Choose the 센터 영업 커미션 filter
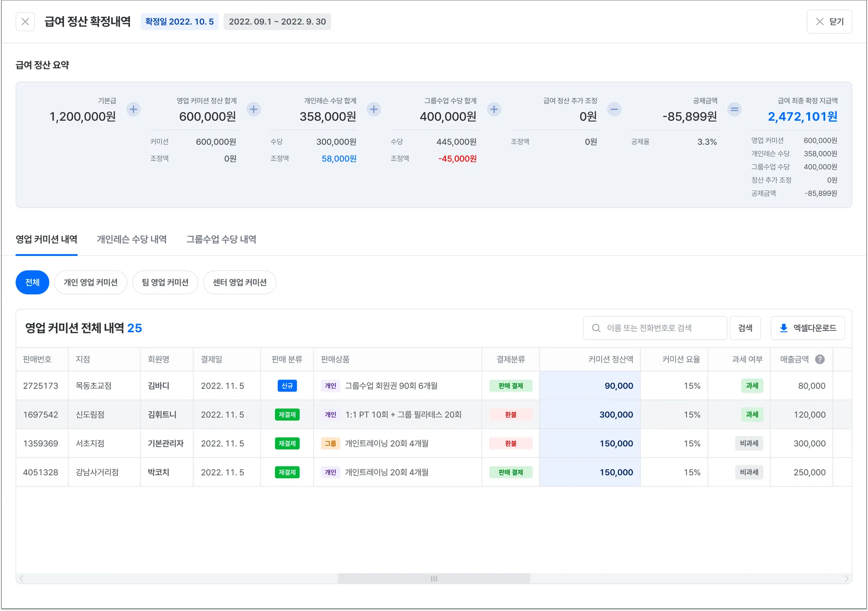The width and height of the screenshot is (868, 611). 239,283
